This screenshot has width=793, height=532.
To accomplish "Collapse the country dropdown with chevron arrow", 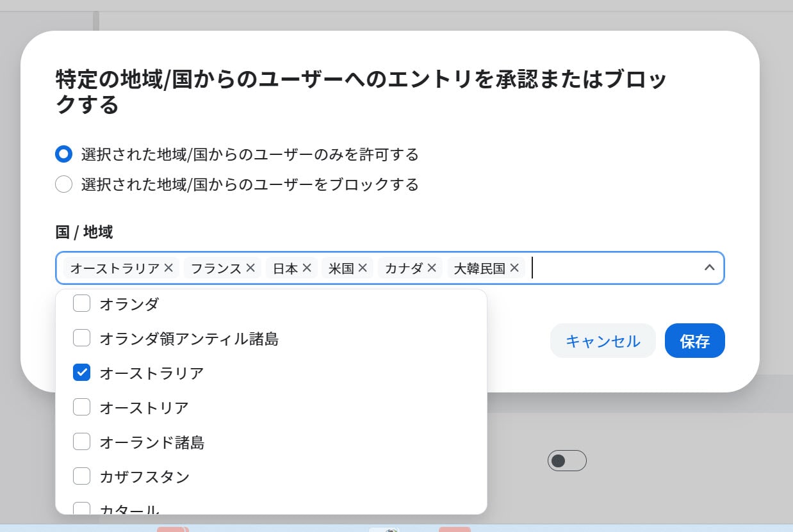I will pos(709,268).
